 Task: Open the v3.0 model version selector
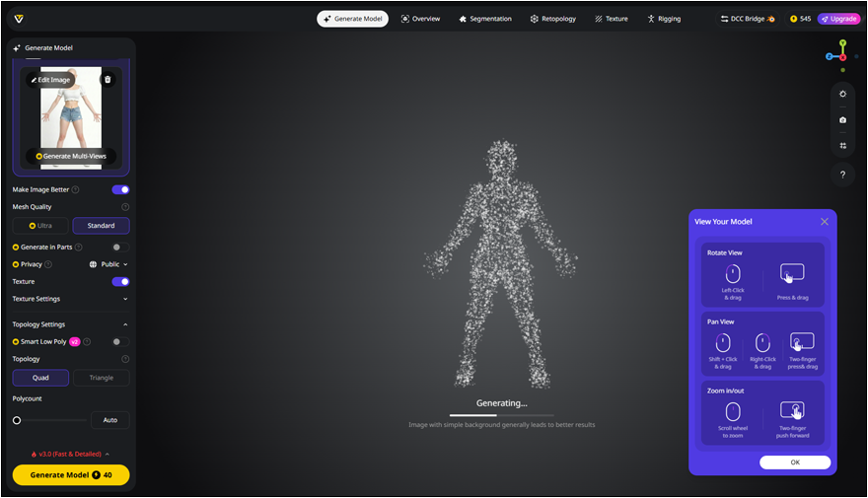70,454
